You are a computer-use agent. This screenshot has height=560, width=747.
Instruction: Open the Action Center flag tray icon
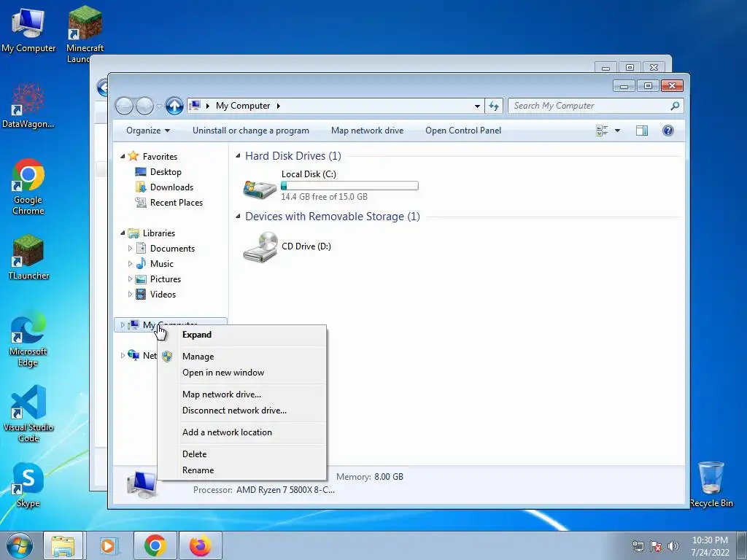coord(656,546)
